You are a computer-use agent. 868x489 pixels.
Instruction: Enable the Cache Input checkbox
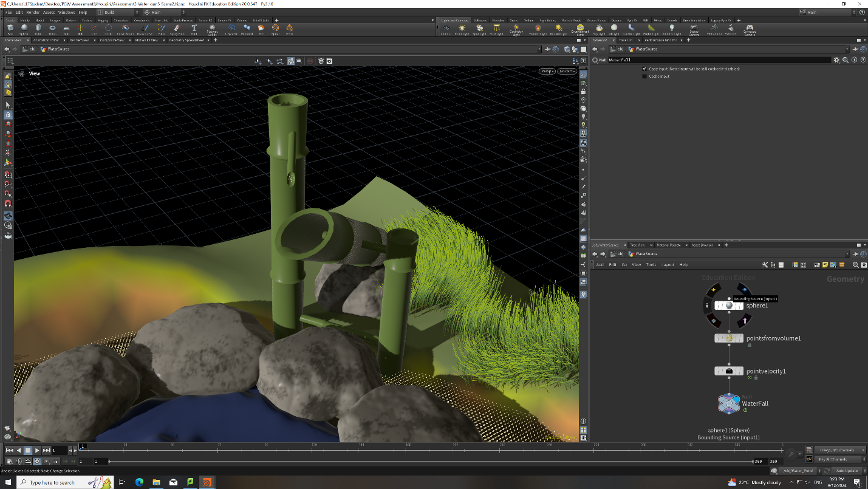644,77
